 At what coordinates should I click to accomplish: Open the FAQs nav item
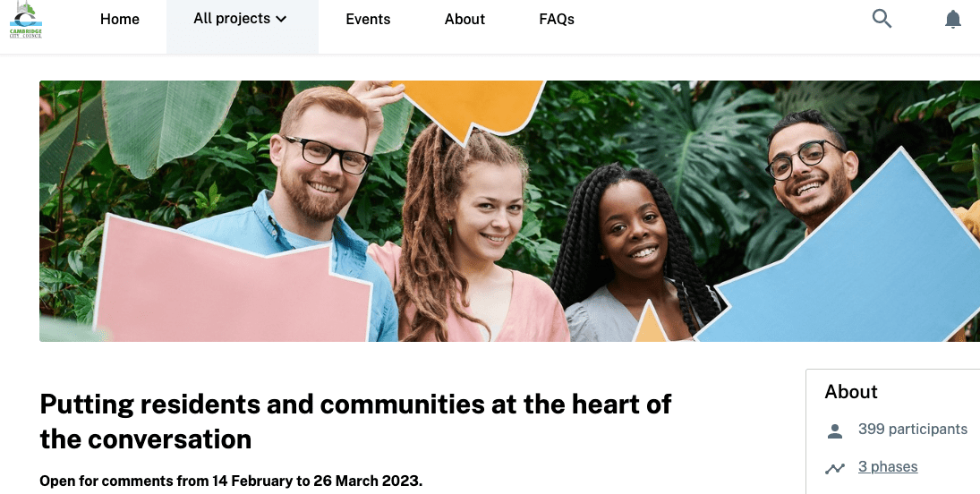click(557, 20)
